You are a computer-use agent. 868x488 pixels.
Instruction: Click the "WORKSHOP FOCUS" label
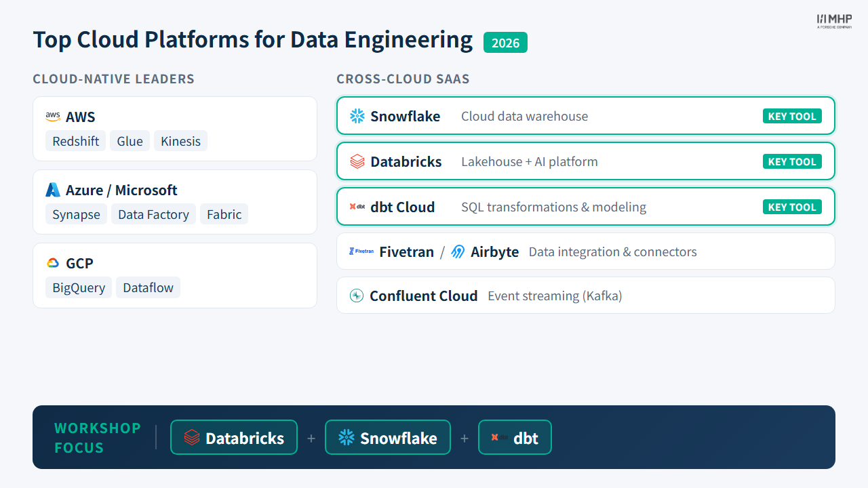(x=98, y=438)
